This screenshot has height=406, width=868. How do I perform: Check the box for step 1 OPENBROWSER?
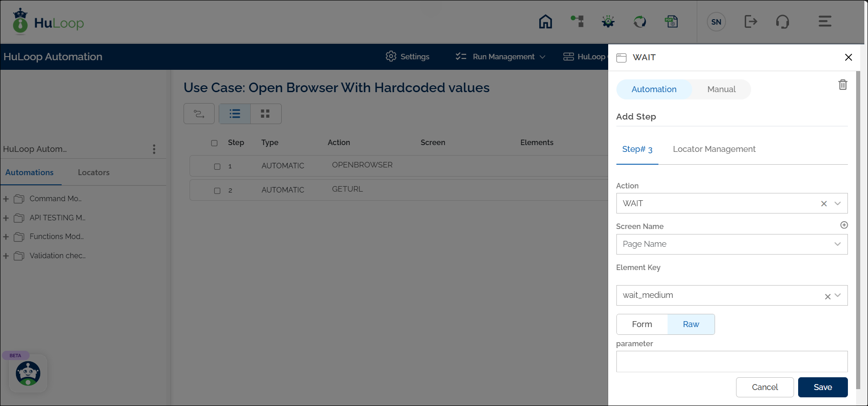coord(217,167)
